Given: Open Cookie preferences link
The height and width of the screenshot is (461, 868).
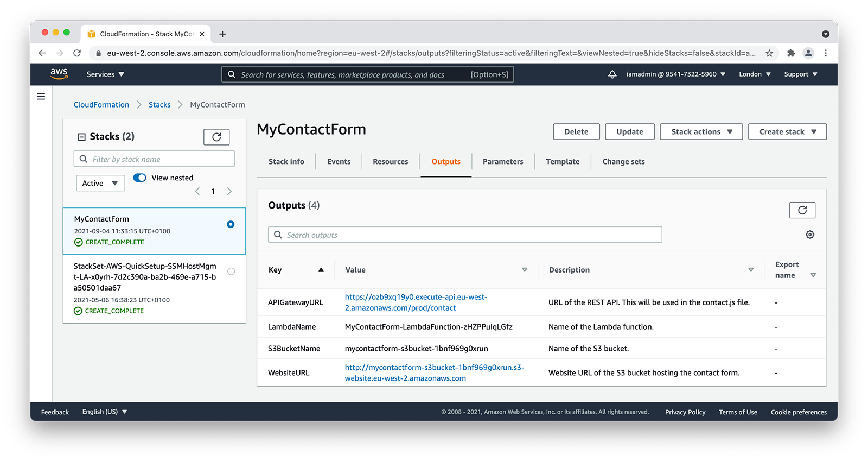Looking at the screenshot, I should (x=799, y=412).
